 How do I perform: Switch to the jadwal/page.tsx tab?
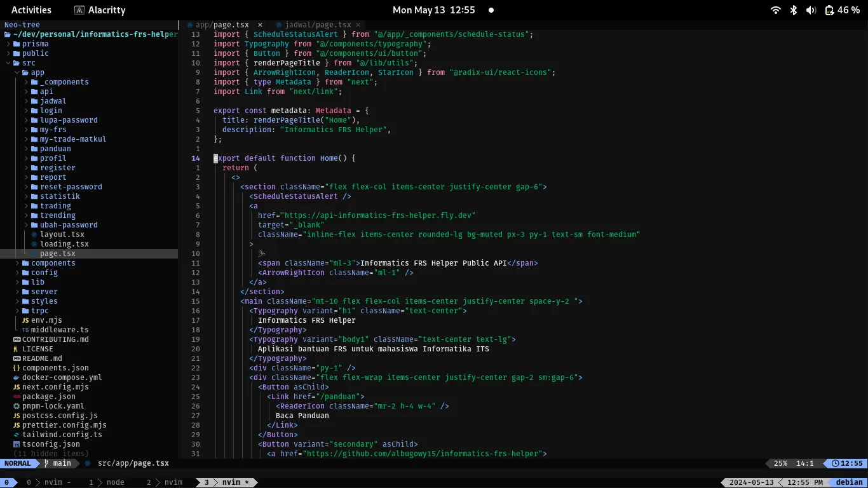coord(316,25)
